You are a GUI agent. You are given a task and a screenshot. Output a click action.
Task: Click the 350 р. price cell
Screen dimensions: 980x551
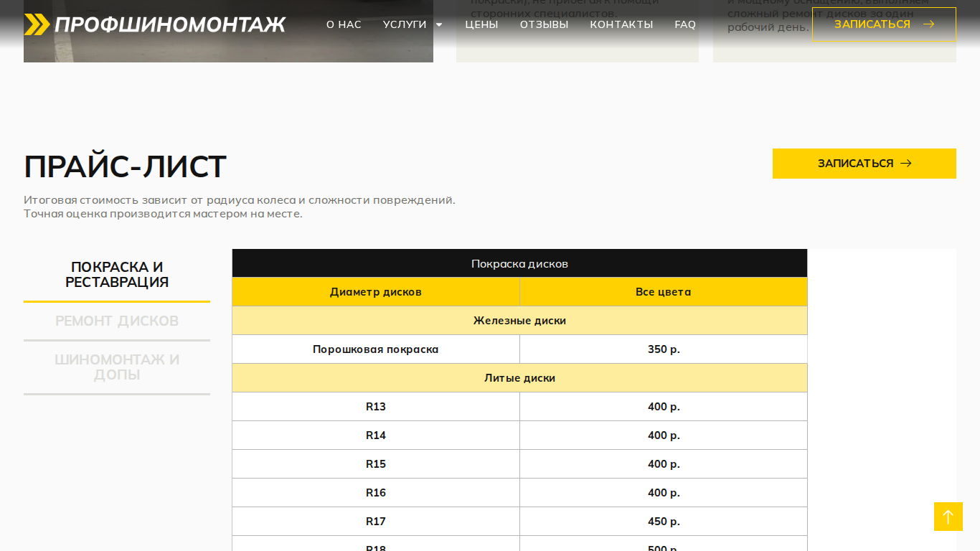pyautogui.click(x=664, y=349)
